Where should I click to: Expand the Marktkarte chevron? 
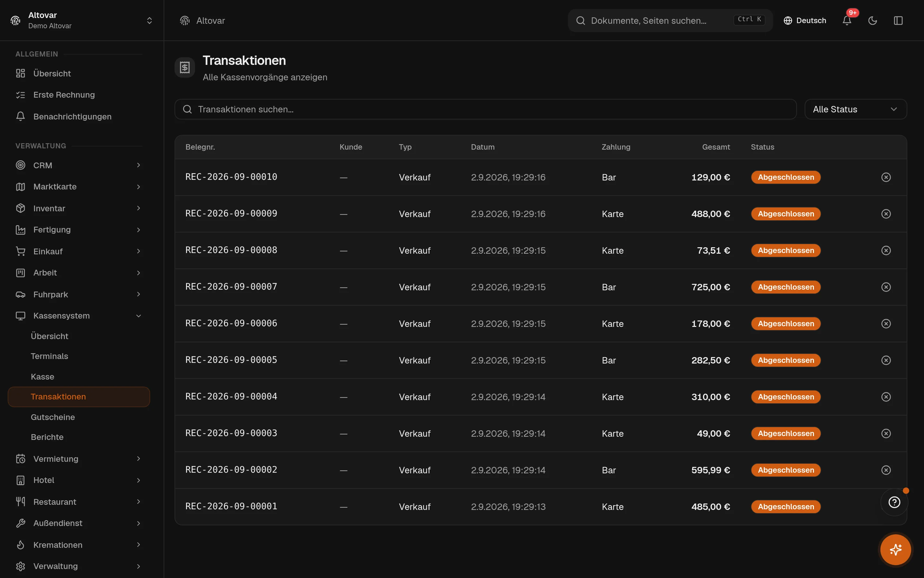click(x=139, y=187)
